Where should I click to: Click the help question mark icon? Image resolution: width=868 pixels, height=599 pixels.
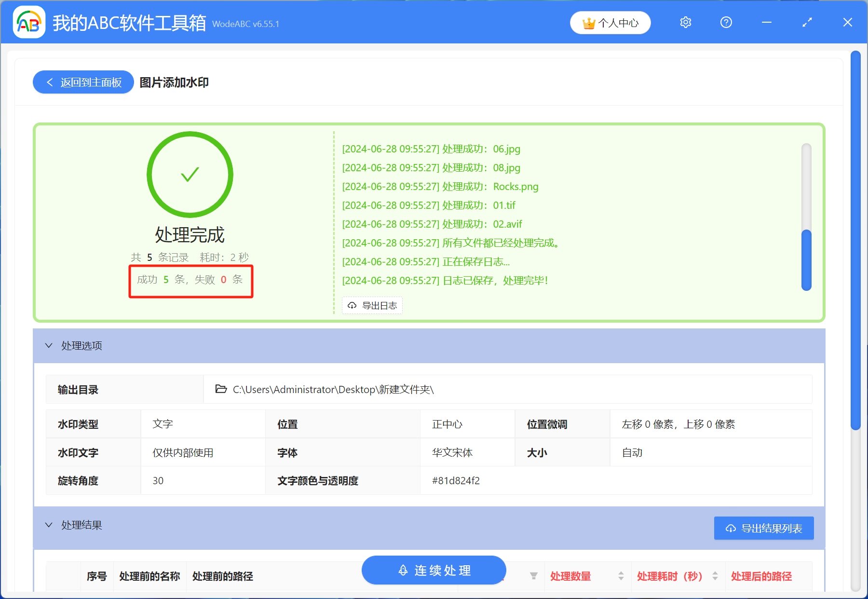point(726,23)
